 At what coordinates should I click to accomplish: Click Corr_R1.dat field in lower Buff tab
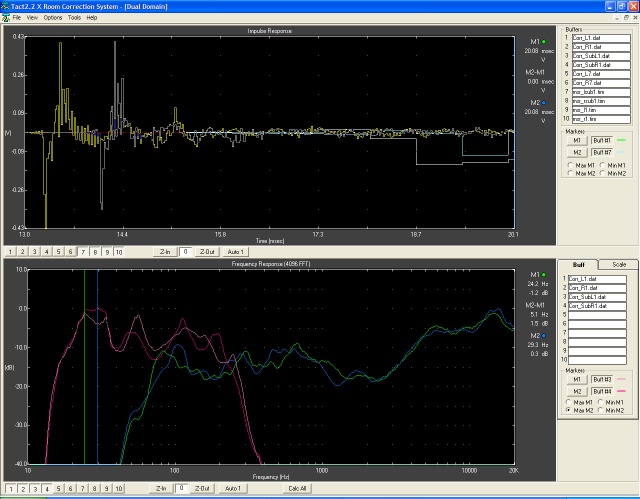click(597, 288)
